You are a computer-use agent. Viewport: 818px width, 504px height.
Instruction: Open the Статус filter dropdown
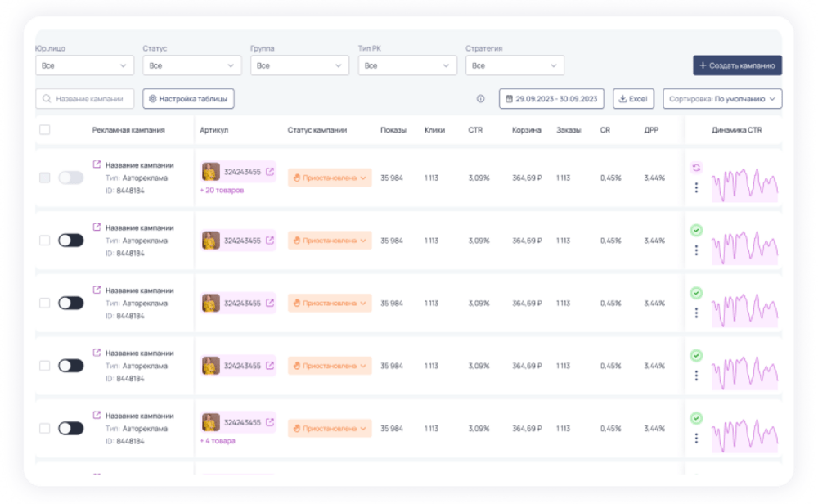pos(192,65)
